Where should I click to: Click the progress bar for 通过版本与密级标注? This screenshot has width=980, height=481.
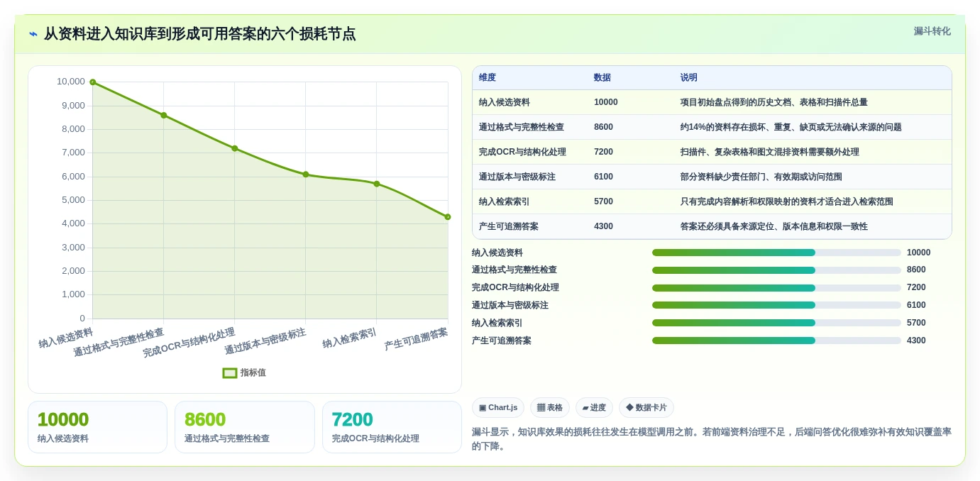coord(776,305)
